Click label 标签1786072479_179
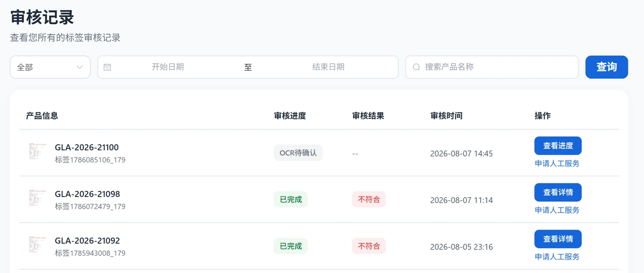Screen dimensions: 644x273 tap(90, 207)
